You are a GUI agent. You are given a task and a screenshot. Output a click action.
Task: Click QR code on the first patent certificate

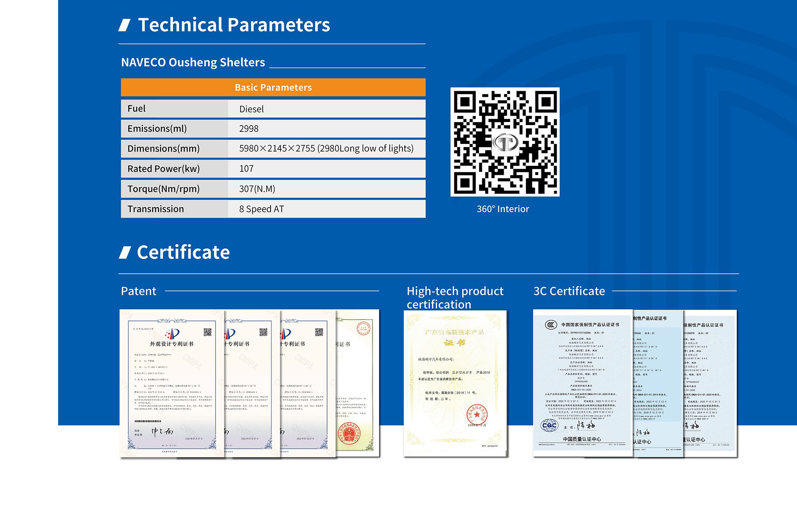coord(208,332)
